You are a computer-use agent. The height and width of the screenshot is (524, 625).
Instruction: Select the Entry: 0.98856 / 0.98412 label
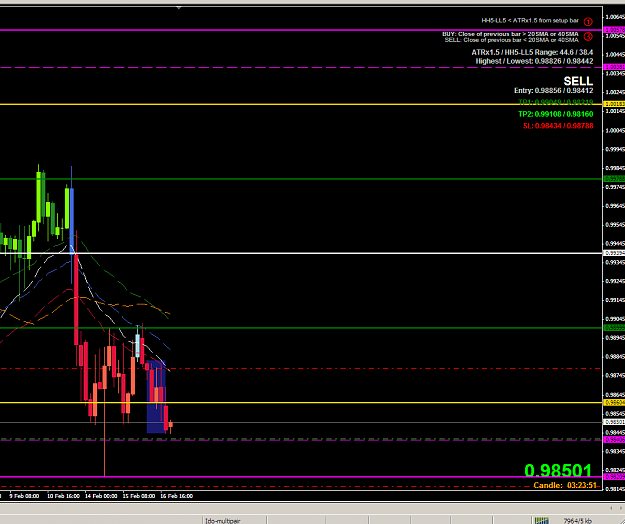coord(553,91)
